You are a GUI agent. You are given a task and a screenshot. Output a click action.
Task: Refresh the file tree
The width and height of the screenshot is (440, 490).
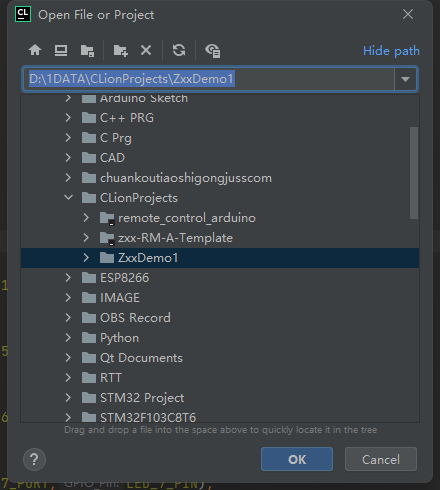click(x=179, y=50)
